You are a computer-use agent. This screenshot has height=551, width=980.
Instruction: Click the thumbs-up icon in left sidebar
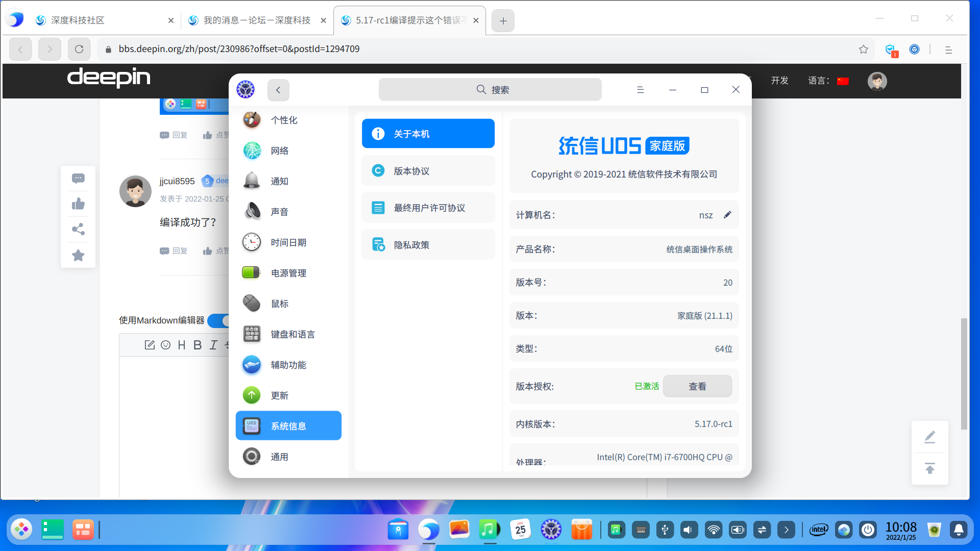pos(78,204)
